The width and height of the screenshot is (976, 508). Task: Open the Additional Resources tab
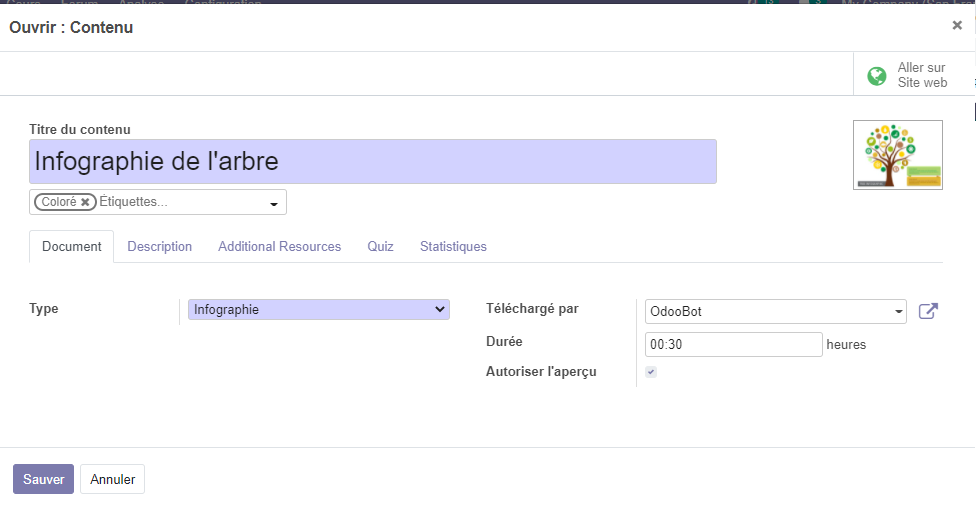(279, 247)
